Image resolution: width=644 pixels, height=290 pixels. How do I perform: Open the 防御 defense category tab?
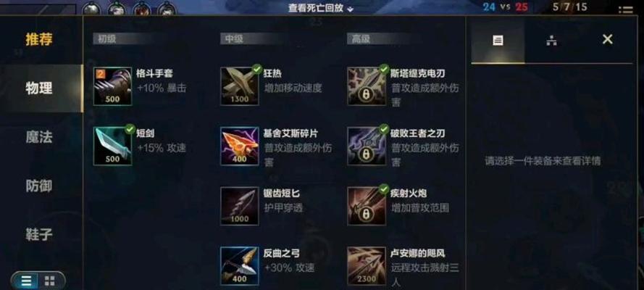tap(39, 186)
